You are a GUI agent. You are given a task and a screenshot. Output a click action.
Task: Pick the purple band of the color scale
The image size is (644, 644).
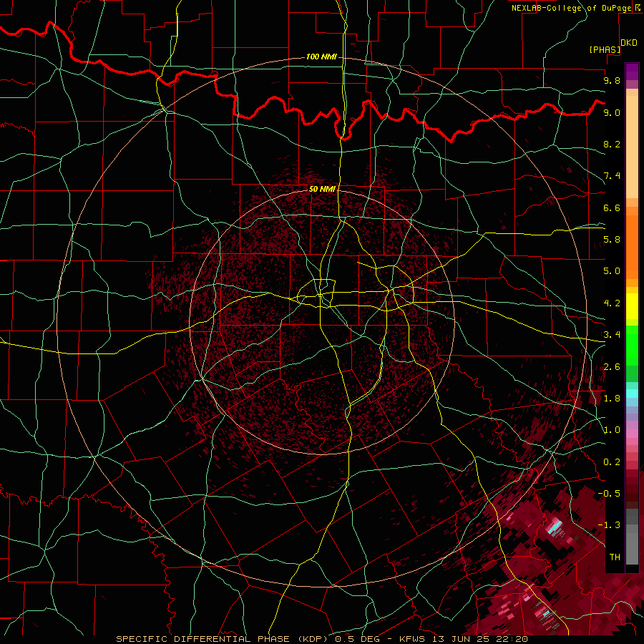tap(632, 72)
